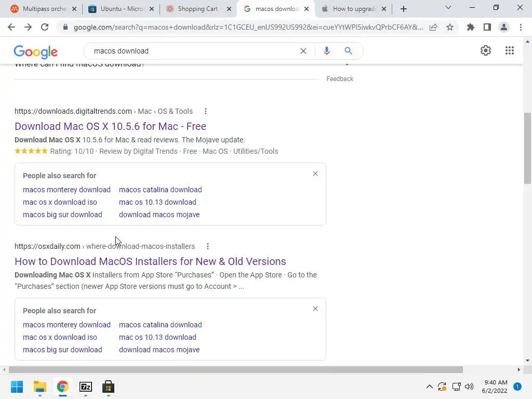Click the scroll down arrow of the page

tap(527, 361)
